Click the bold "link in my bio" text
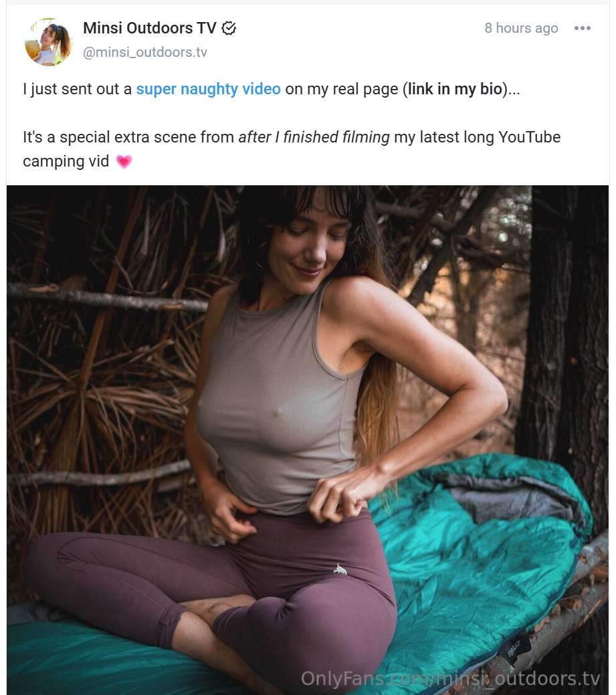 point(455,89)
